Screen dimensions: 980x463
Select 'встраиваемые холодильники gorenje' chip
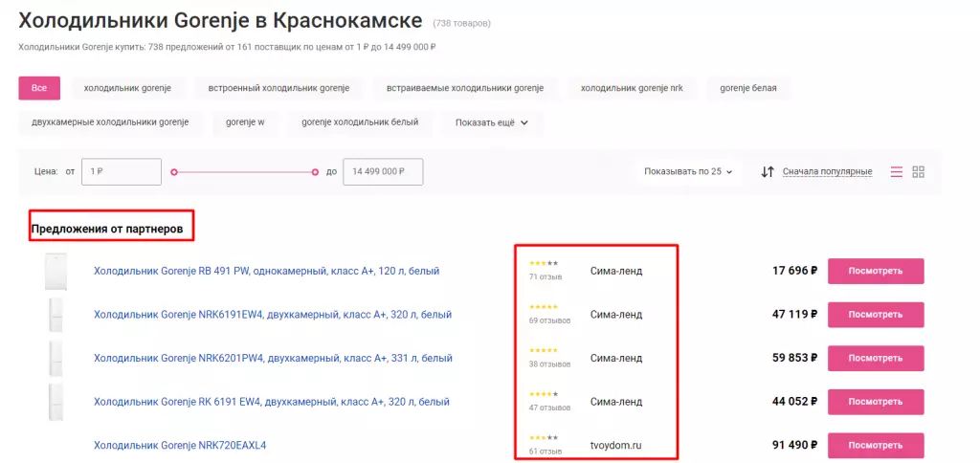pos(465,88)
